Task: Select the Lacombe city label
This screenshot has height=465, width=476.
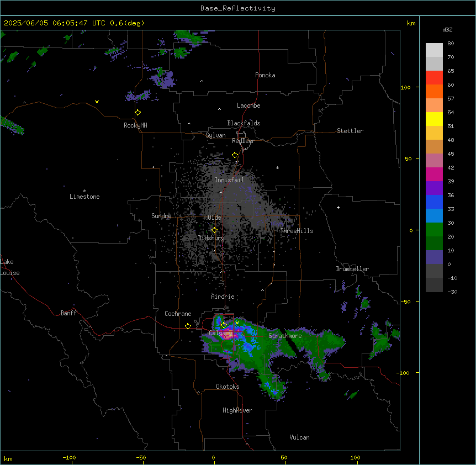Action: pos(248,105)
